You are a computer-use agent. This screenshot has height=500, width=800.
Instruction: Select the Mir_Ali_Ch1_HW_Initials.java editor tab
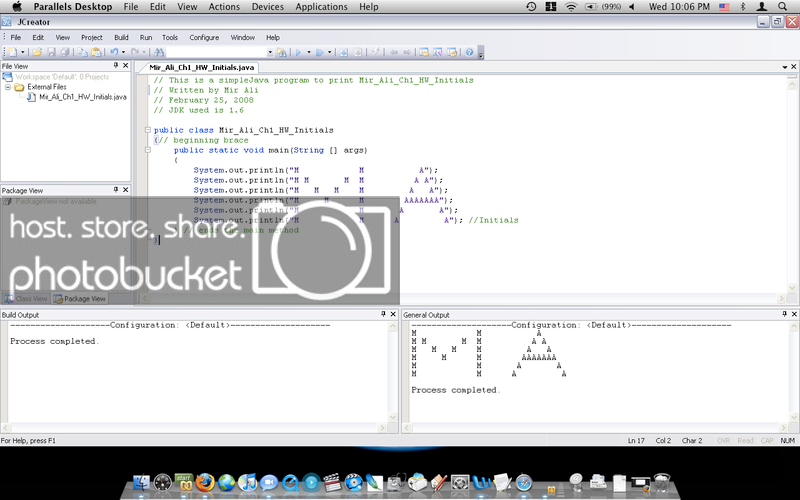tap(201, 67)
